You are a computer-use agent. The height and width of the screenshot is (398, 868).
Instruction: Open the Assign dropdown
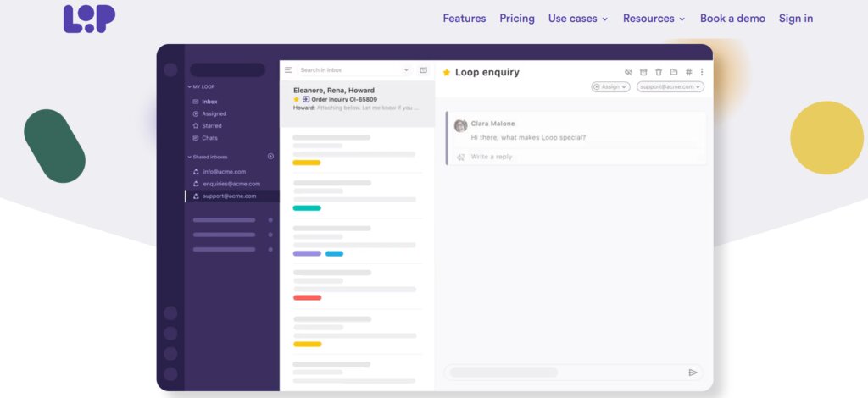(x=610, y=86)
